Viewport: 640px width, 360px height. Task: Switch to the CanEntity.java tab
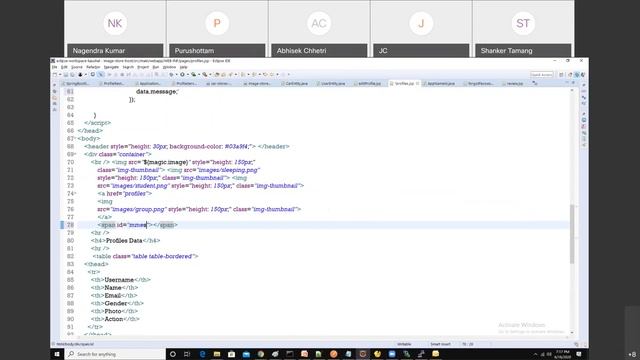click(296, 83)
